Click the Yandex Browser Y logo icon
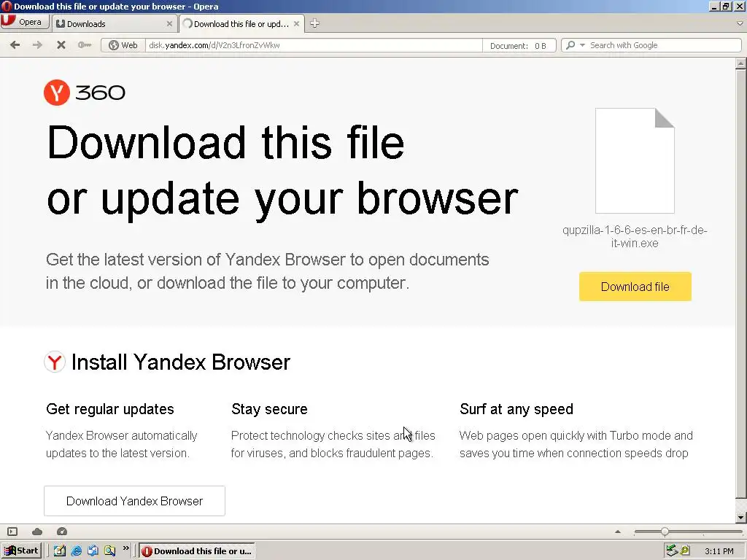This screenshot has height=560, width=747. [x=55, y=362]
